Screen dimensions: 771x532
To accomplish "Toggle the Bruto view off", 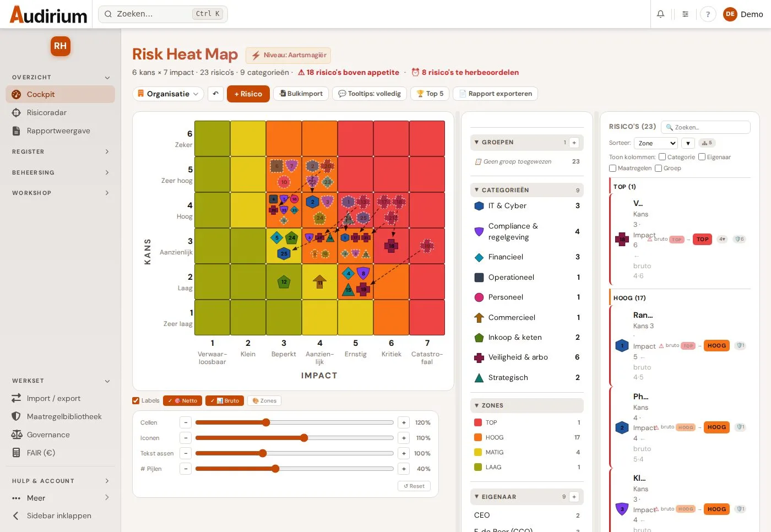I will tap(225, 401).
